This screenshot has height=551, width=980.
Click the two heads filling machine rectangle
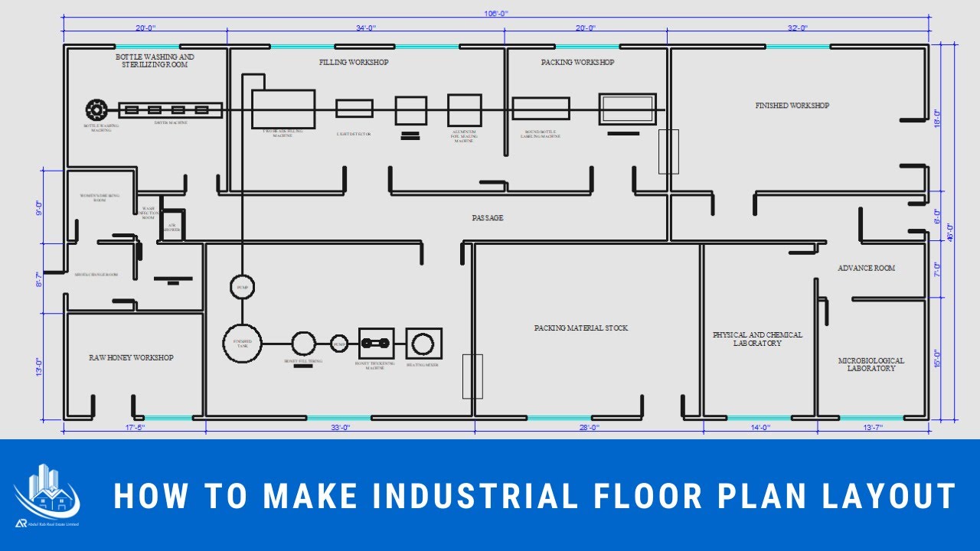[283, 109]
